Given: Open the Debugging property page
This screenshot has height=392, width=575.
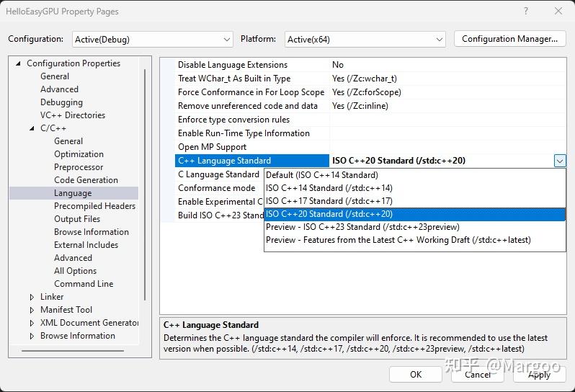Looking at the screenshot, I should pyautogui.click(x=62, y=102).
